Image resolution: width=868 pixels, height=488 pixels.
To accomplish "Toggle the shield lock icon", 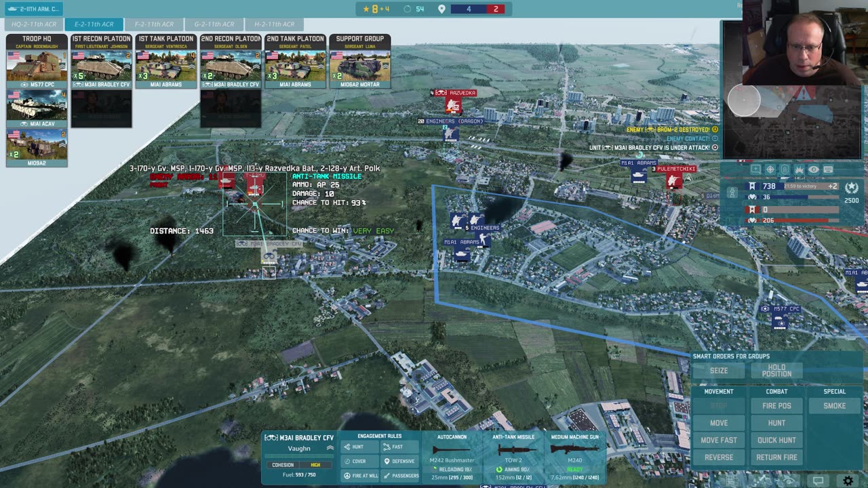I will click(785, 169).
